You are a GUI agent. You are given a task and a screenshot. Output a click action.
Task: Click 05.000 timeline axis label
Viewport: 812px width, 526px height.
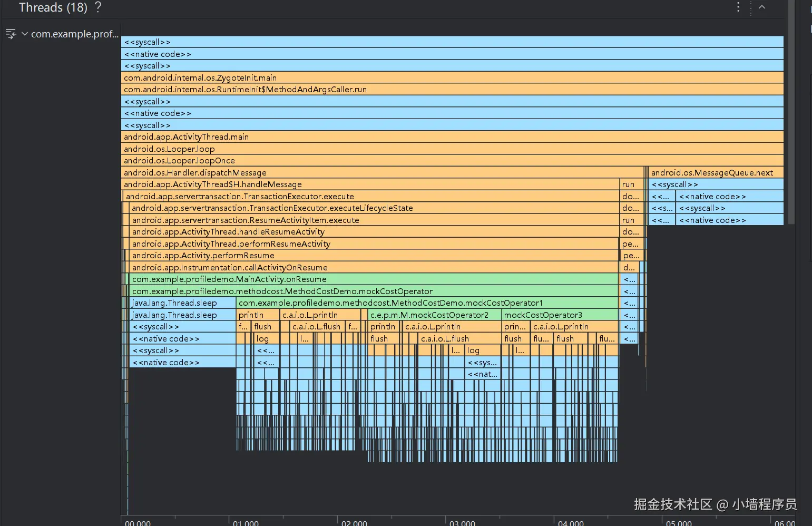(x=679, y=522)
